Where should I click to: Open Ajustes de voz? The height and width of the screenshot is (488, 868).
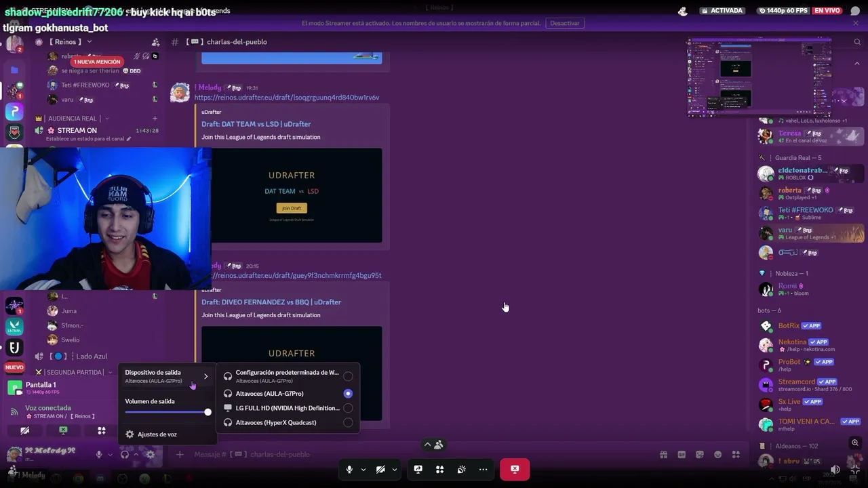click(x=167, y=434)
